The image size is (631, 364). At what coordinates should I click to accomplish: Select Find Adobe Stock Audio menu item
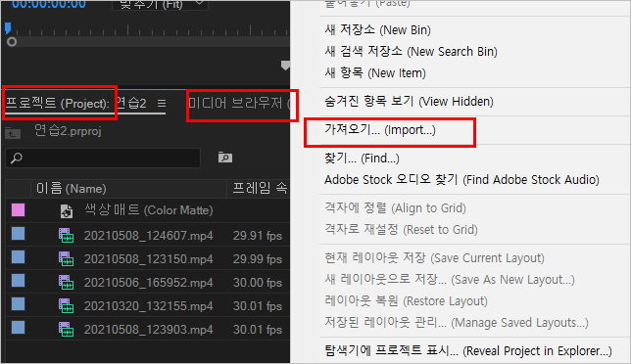click(x=462, y=180)
